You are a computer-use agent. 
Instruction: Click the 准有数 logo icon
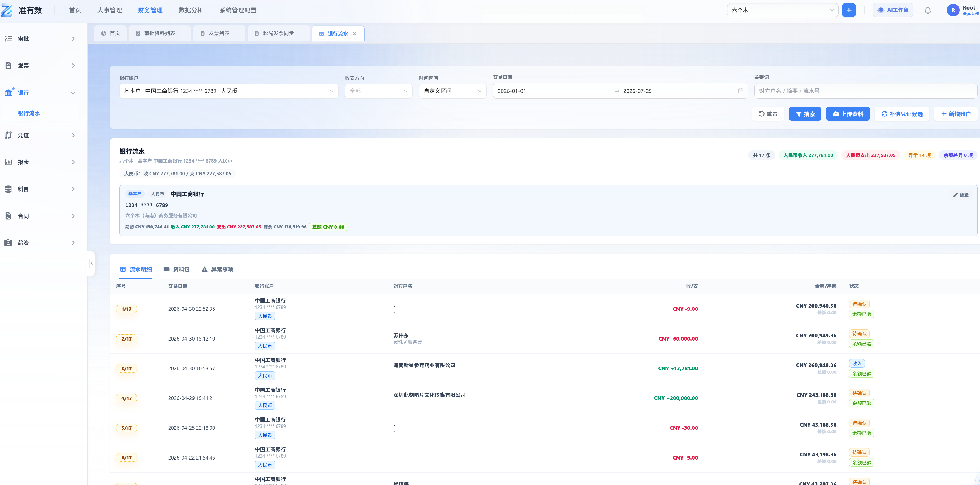click(x=7, y=10)
